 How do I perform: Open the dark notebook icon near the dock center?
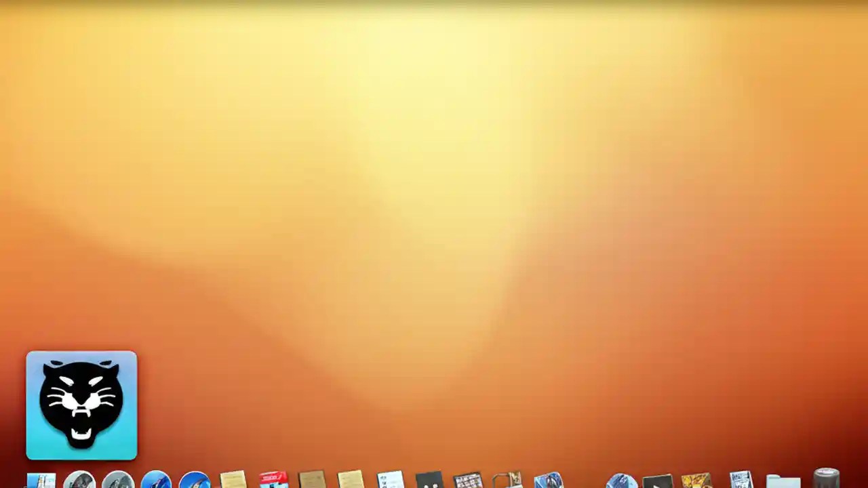[x=429, y=481]
